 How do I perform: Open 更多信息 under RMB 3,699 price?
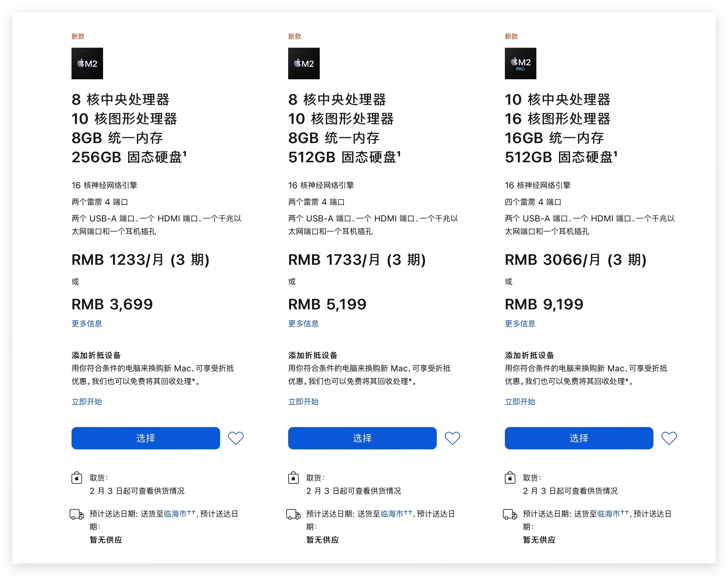[87, 323]
